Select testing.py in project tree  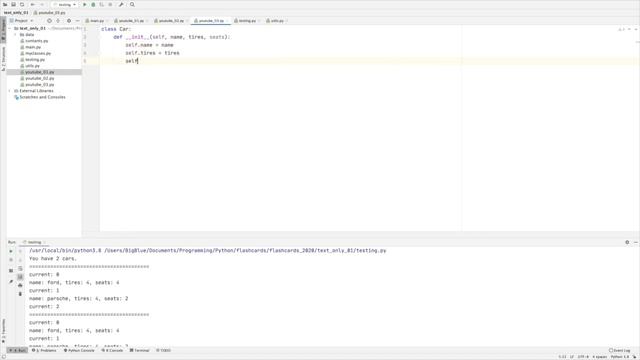coord(33,60)
